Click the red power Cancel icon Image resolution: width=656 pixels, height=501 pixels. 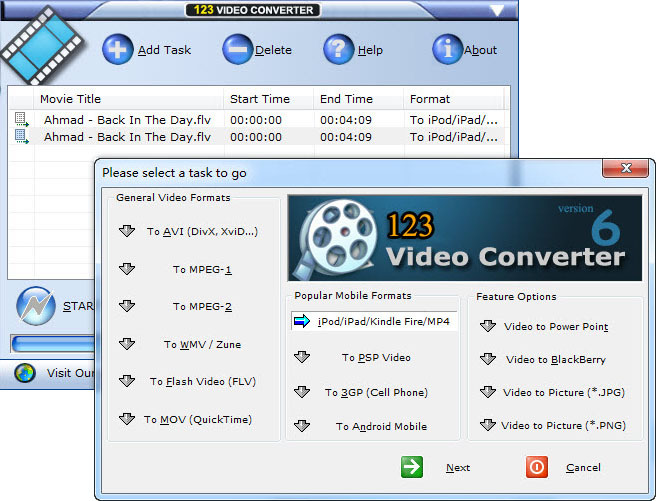coord(537,467)
